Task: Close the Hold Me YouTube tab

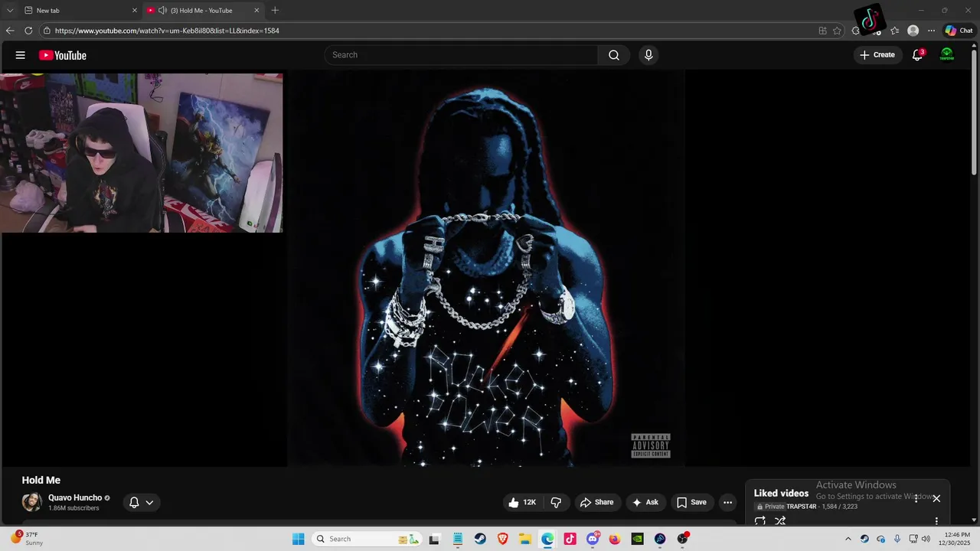Action: [x=256, y=11]
